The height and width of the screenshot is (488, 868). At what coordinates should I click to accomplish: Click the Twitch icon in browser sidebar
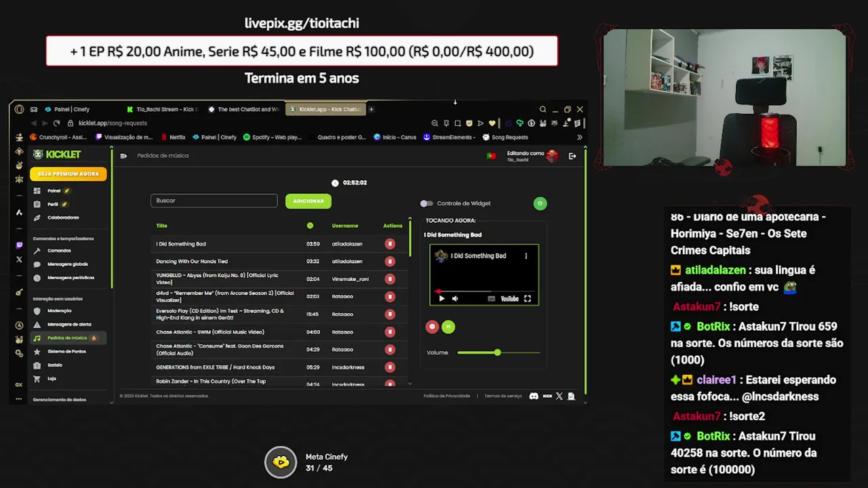19,245
